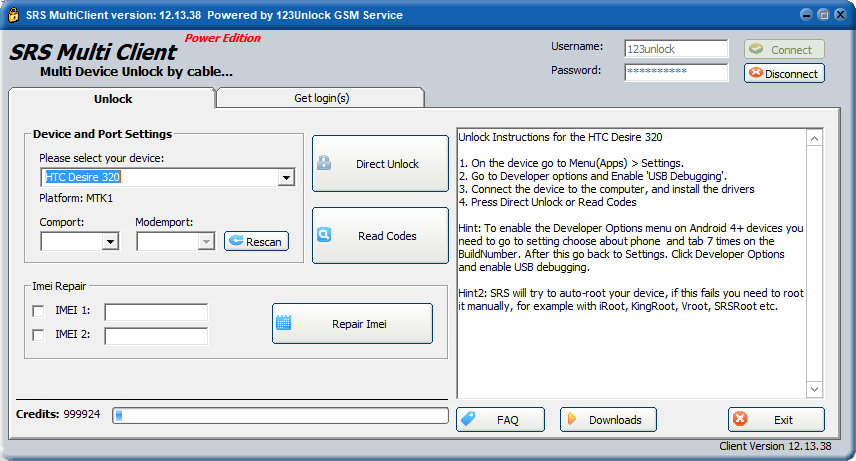Click the instructions scrollbar up arrow

point(815,138)
